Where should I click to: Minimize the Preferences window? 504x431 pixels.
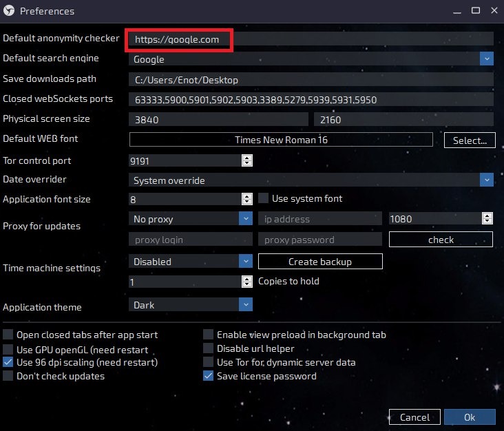point(457,11)
